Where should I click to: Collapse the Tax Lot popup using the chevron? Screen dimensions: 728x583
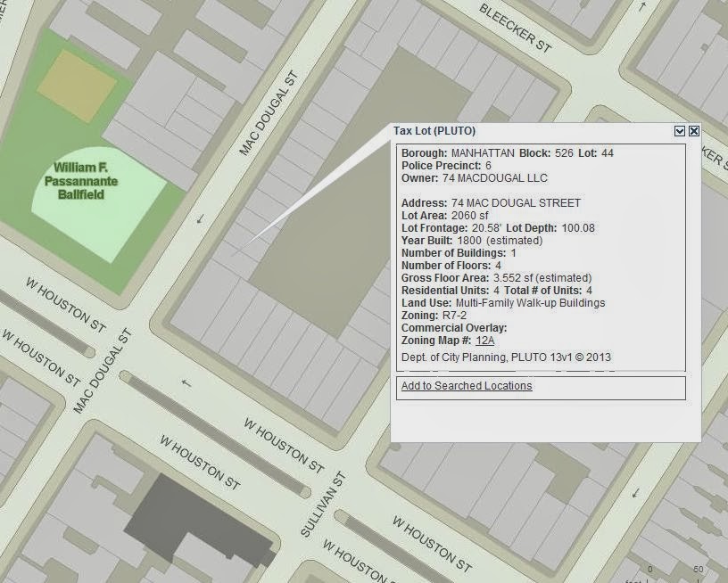[x=682, y=131]
